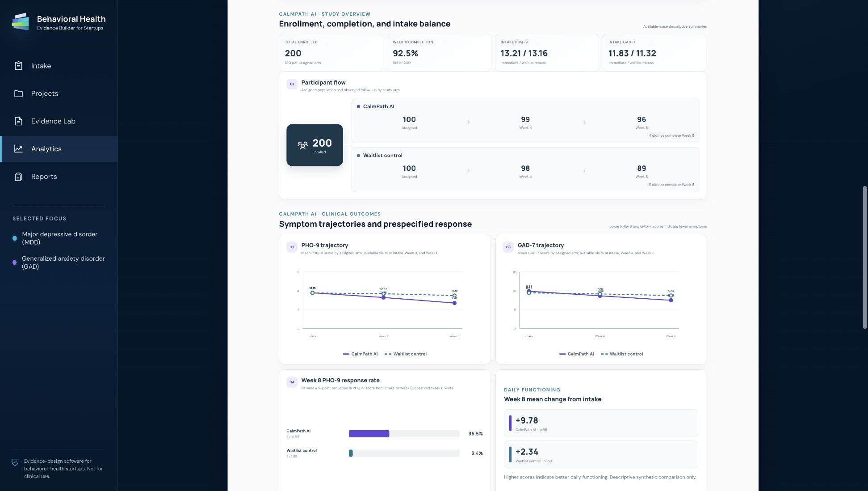The width and height of the screenshot is (868, 491).
Task: Click the CalmPath AI response rate bar
Action: tap(369, 434)
